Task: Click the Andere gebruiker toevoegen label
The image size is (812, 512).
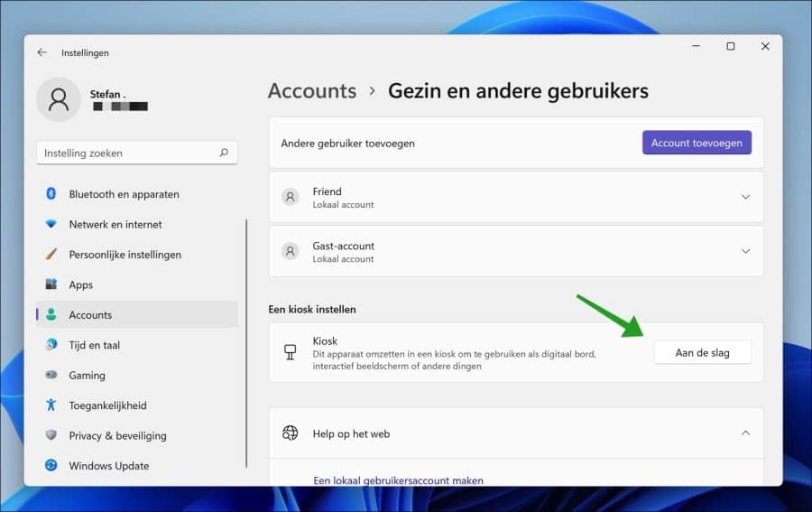Action: [x=347, y=143]
